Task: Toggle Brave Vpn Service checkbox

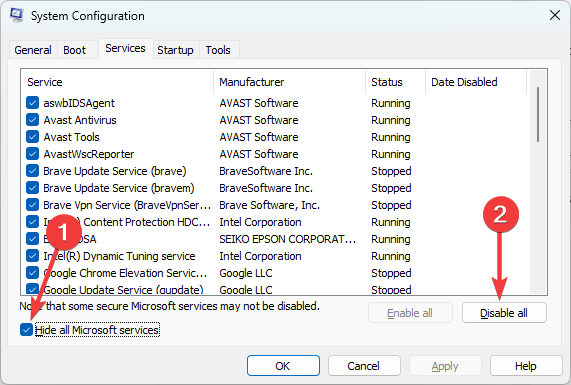Action: tap(32, 205)
